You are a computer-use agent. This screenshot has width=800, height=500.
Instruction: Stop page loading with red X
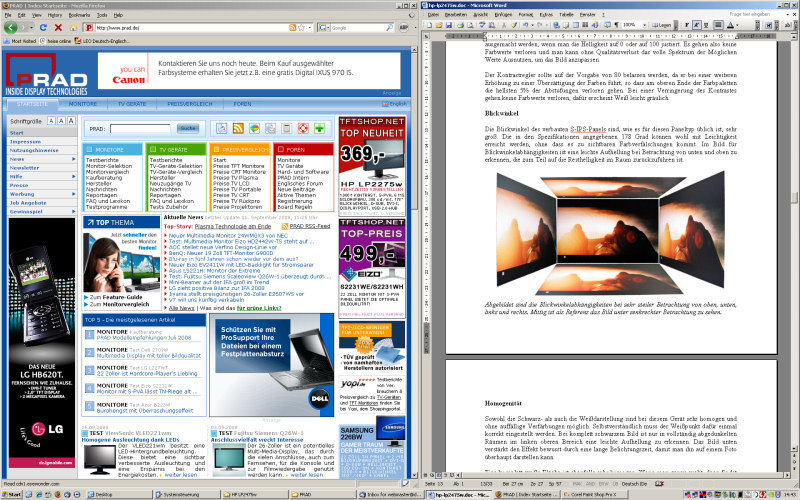58,28
